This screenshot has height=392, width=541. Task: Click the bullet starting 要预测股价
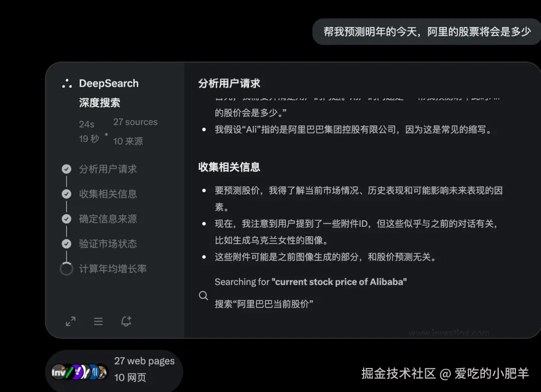pos(358,199)
